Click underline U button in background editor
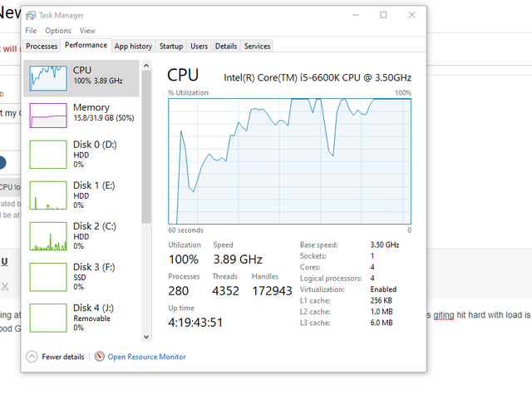The image size is (532, 410). click(4, 261)
